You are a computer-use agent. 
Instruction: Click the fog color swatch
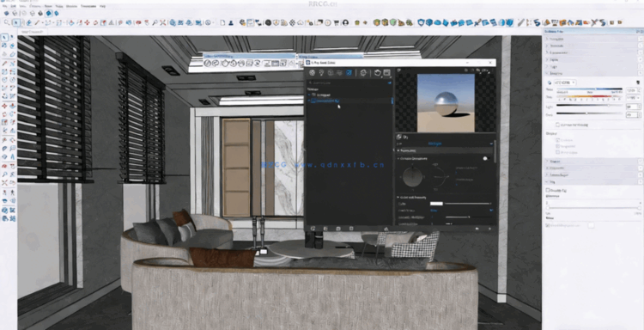tap(591, 225)
